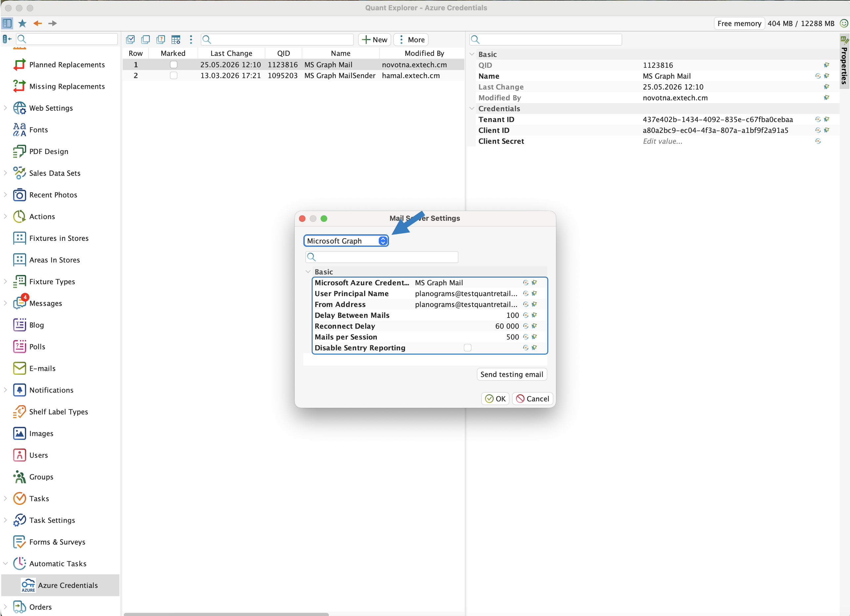Image resolution: width=850 pixels, height=616 pixels.
Task: Sort table by Last Change column header
Action: coord(231,54)
